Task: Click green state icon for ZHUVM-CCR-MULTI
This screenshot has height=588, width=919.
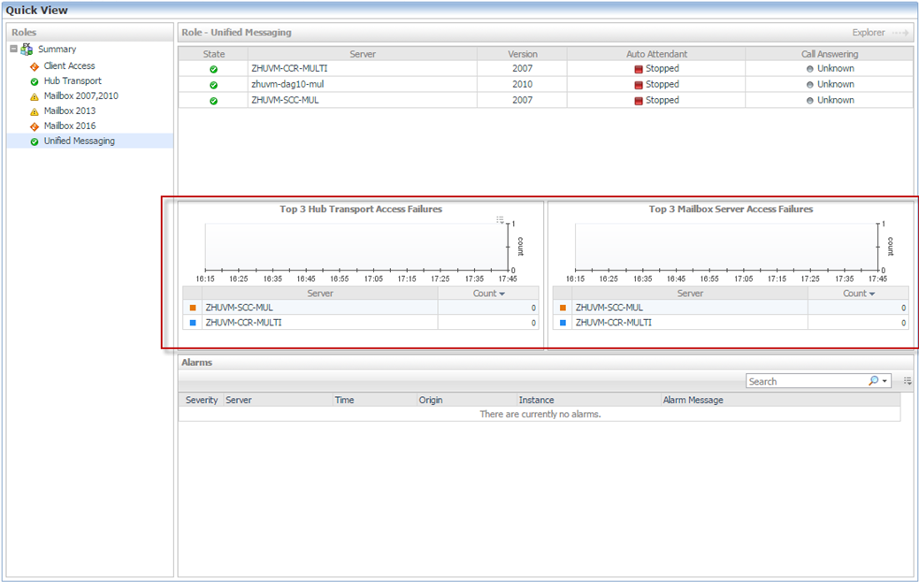Action: point(213,69)
